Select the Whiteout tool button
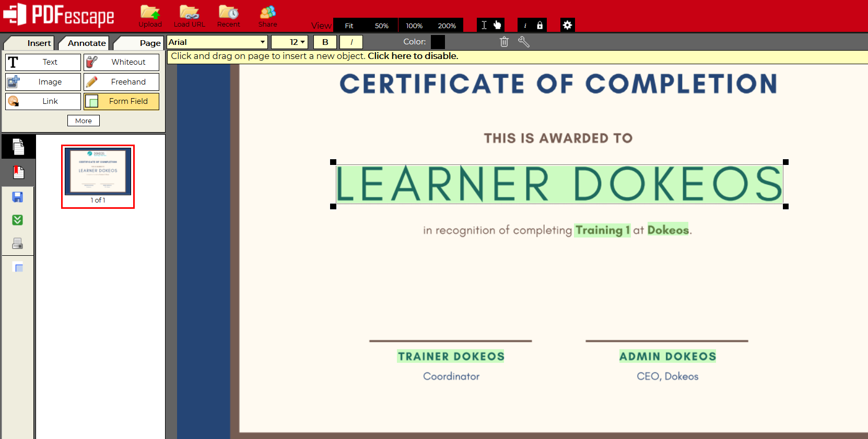This screenshot has width=868, height=439. [122, 62]
